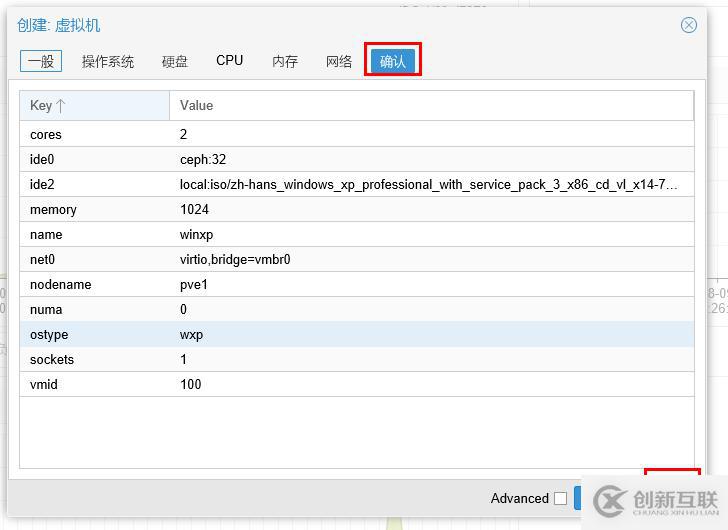
Task: Select the memory 1024 row
Action: 356,209
